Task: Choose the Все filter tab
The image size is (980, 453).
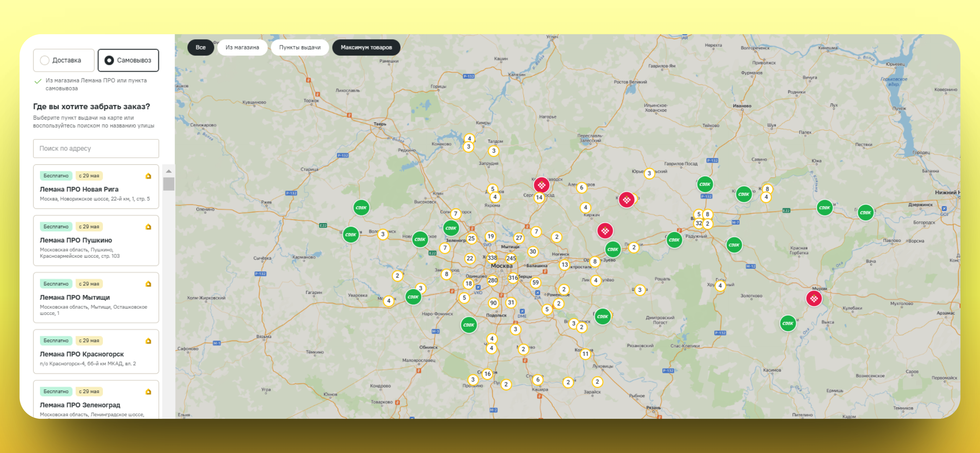Action: click(200, 48)
